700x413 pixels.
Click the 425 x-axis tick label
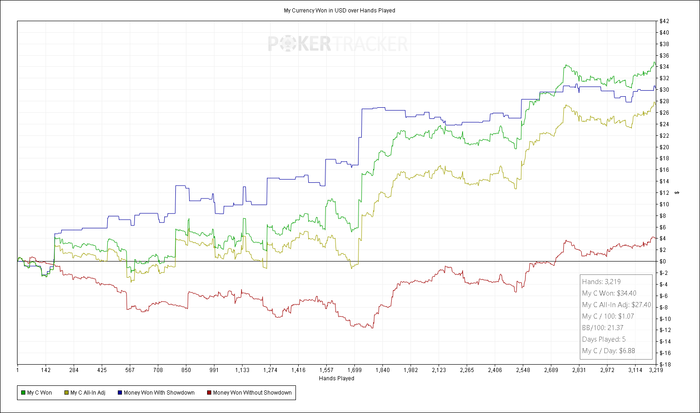pyautogui.click(x=102, y=370)
